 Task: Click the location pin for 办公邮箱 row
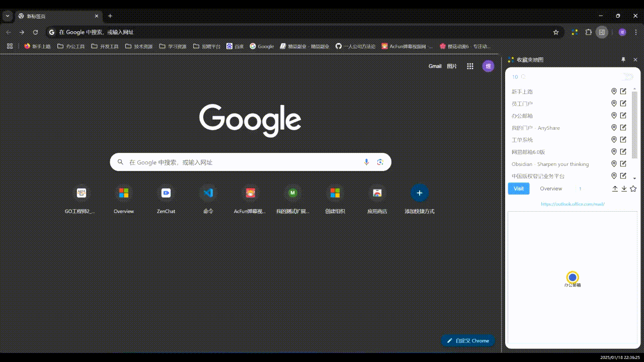click(614, 116)
